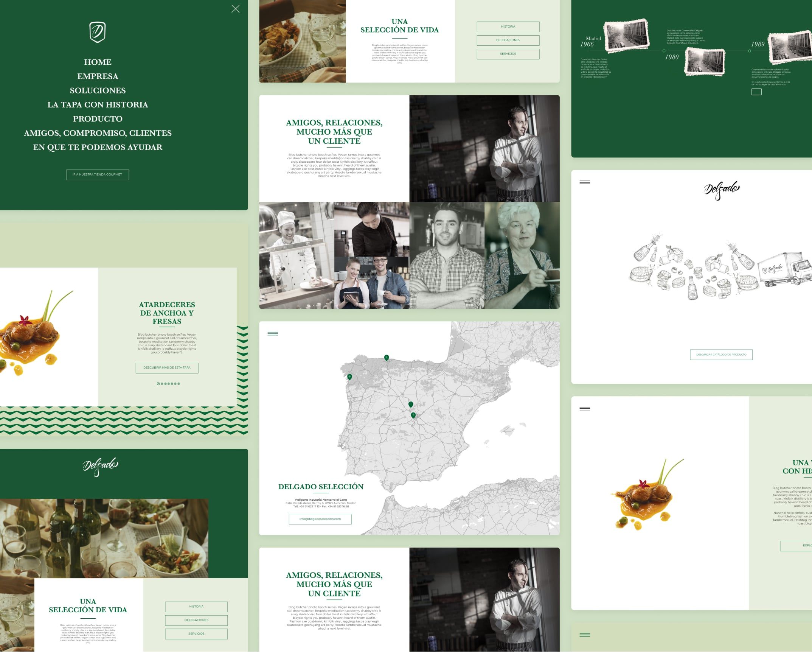Click the DESCUBRIR MAS DE ESTA TAPA button
This screenshot has width=812, height=652.
click(x=167, y=368)
